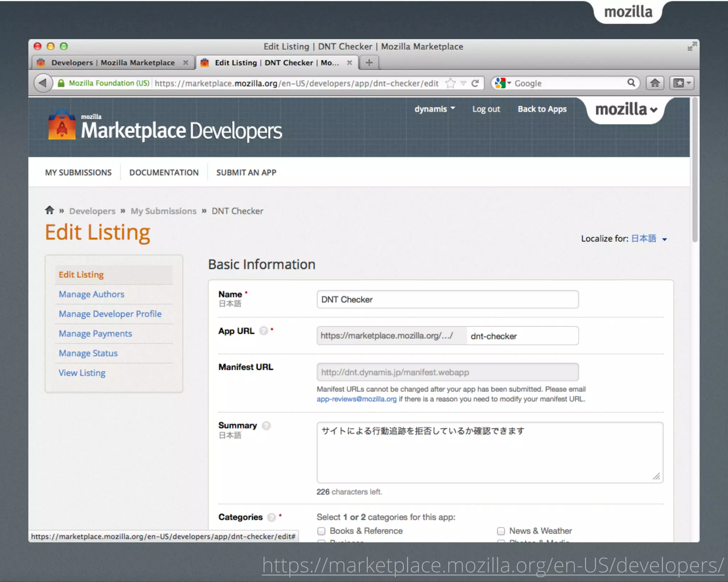Screen dimensions: 728x582
Task: Click the page vertical scrollbar thumb
Action: (x=695, y=170)
